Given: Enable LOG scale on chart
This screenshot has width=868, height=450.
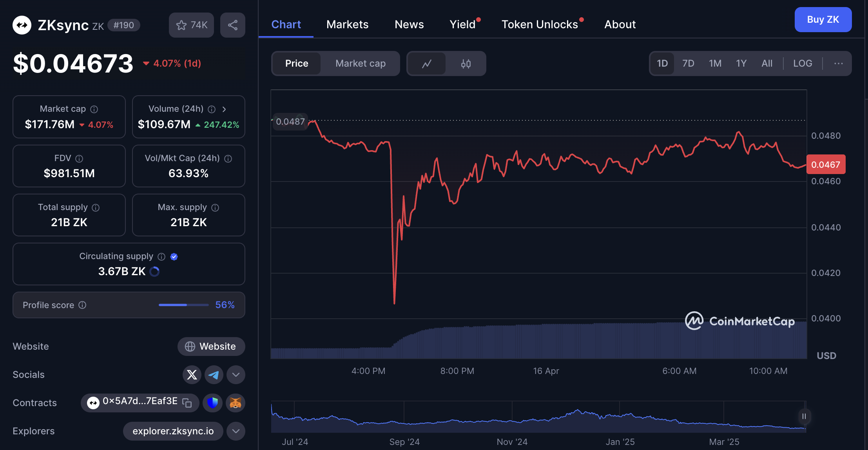Looking at the screenshot, I should 802,64.
